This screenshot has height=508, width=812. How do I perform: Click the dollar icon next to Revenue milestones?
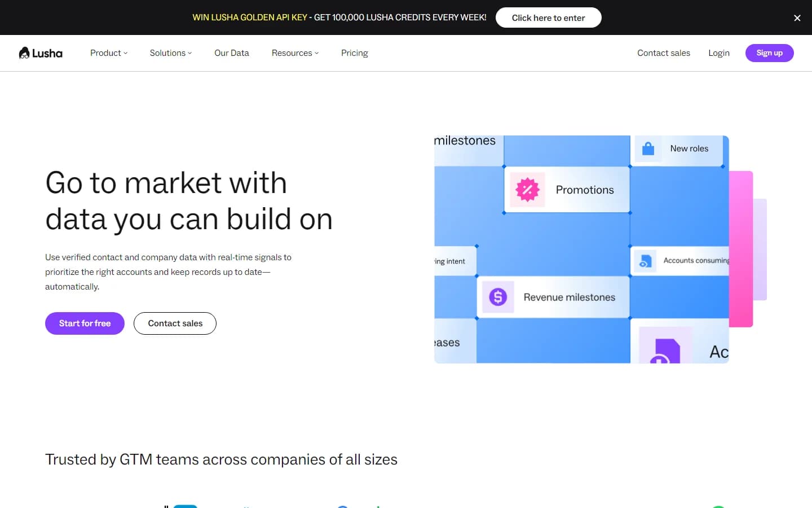point(497,297)
